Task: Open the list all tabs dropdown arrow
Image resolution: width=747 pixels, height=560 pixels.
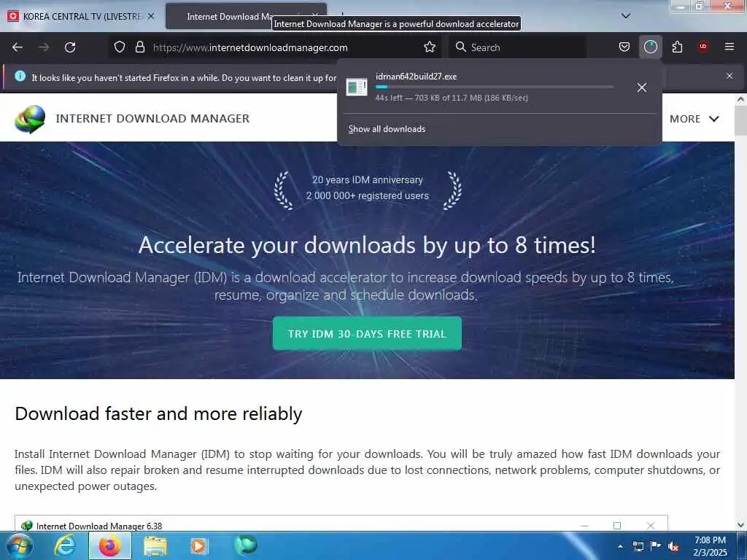Action: pyautogui.click(x=625, y=16)
